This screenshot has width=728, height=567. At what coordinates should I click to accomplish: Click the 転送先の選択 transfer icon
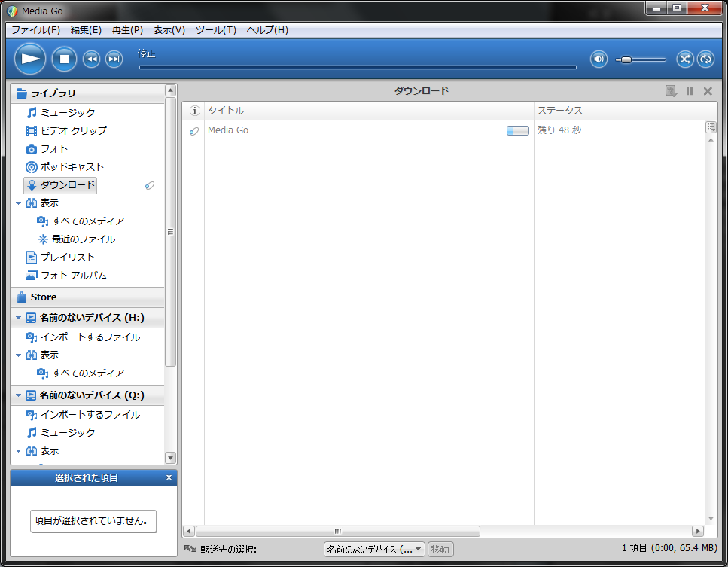[x=190, y=550]
